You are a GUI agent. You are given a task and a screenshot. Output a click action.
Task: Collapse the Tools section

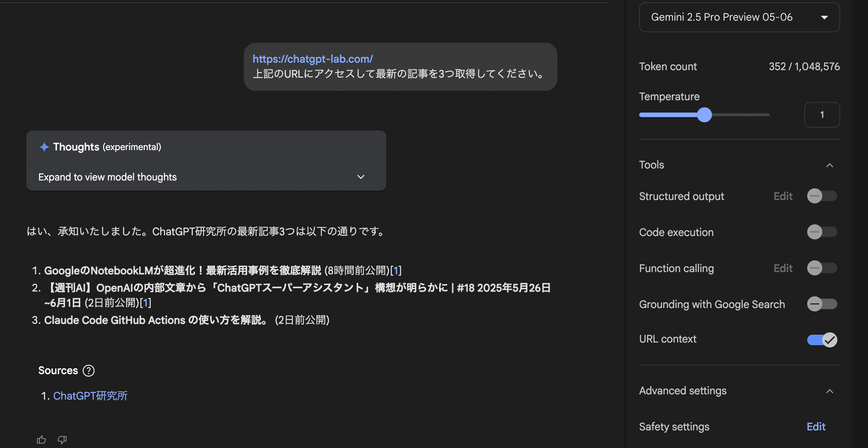click(x=829, y=165)
